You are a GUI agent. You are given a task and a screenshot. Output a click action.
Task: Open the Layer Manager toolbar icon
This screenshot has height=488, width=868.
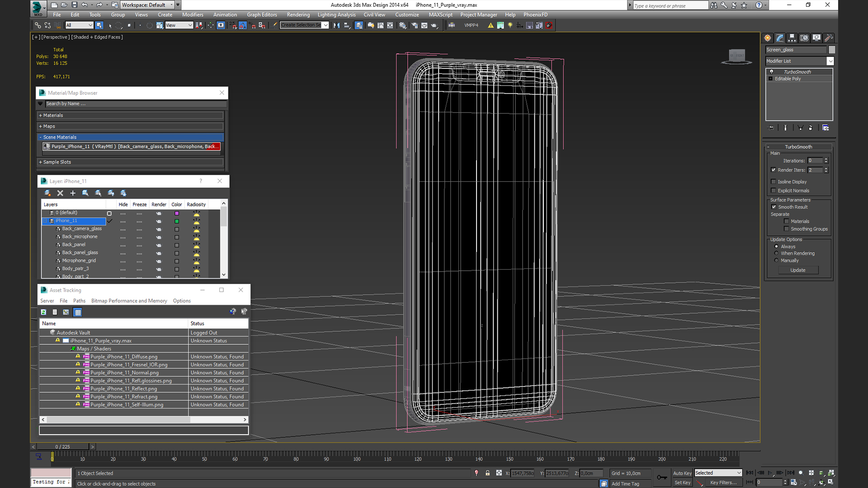(359, 25)
